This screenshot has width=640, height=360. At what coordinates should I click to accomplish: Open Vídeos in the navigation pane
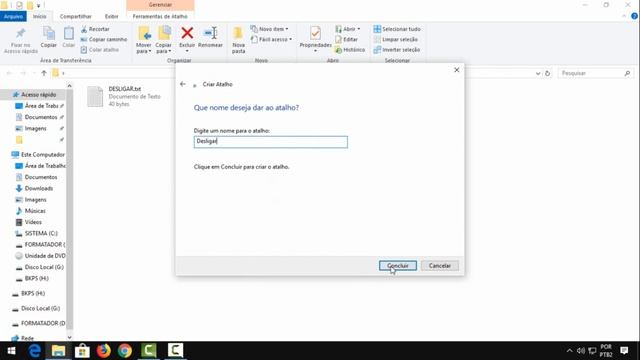(x=29, y=222)
